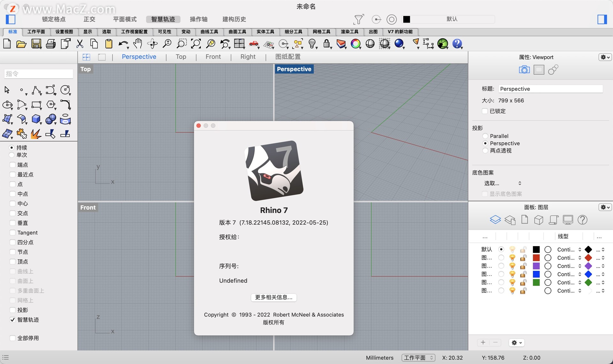Image resolution: width=613 pixels, height=364 pixels.
Task: Toggle the 锁定格点 button
Action: (54, 19)
